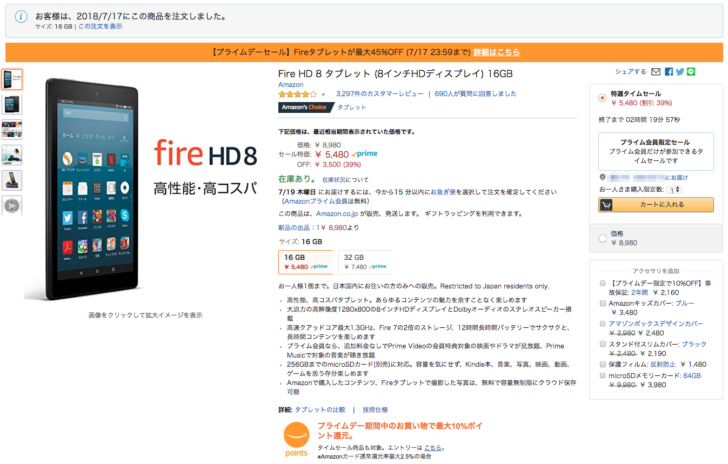Check the 保護フィルム accessory checkbox
Image resolution: width=728 pixels, height=464 pixels.
(602, 364)
